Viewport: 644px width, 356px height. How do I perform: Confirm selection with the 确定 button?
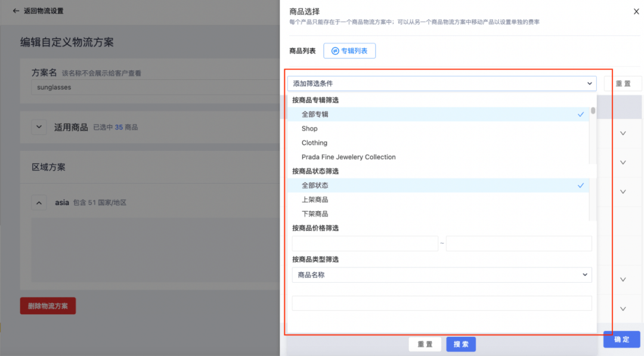[621, 339]
